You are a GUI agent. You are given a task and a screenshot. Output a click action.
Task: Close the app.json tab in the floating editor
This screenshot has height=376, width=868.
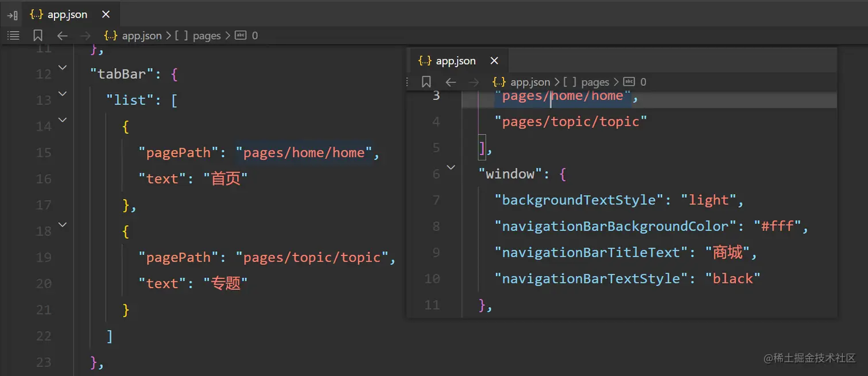[494, 61]
